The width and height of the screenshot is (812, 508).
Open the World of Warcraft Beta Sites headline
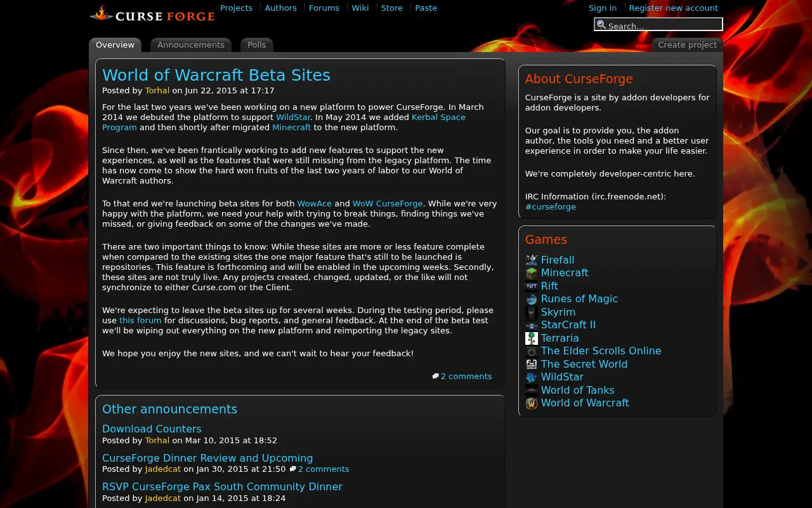point(216,75)
